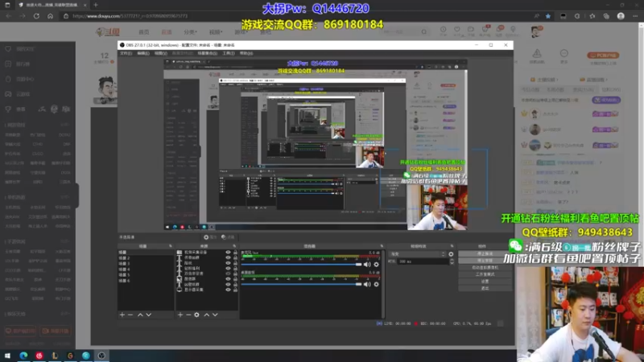Click the streaming button in the OBS Controls dock
The width and height of the screenshot is (644, 362).
(x=485, y=254)
